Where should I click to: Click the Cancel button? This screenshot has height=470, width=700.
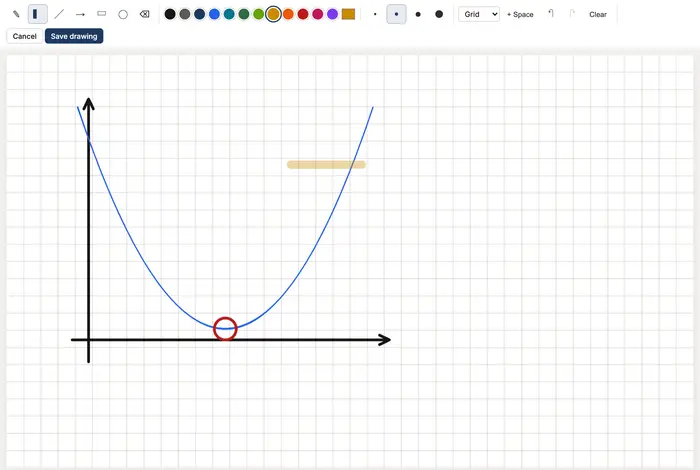[x=25, y=36]
